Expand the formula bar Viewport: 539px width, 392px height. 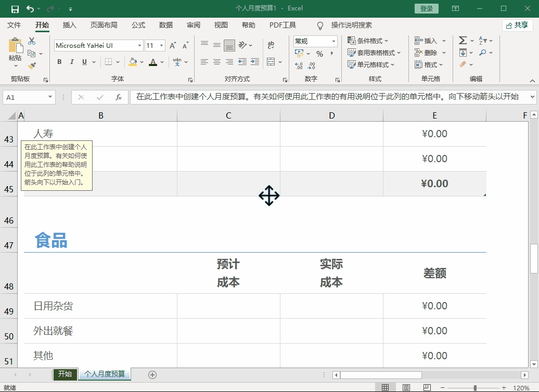tap(532, 97)
